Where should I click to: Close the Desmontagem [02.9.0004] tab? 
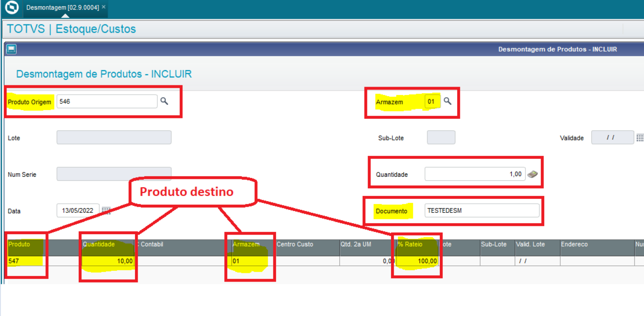coord(104,7)
